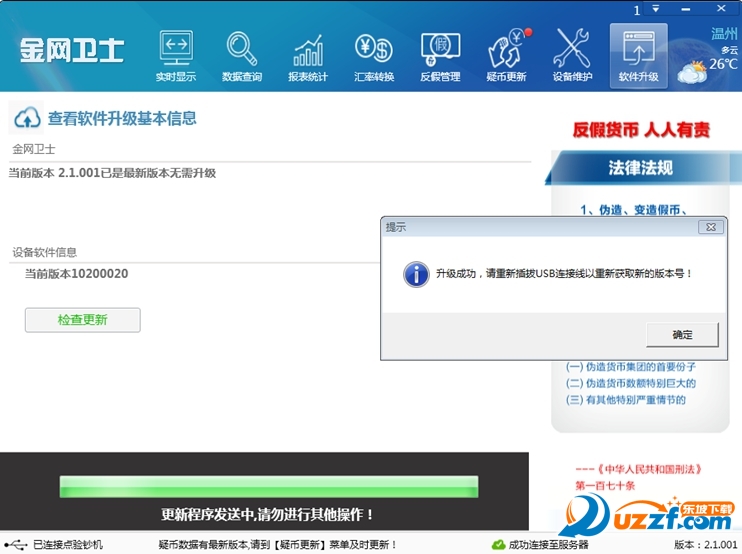This screenshot has width=742, height=554.
Task: Click the 反假货币 人人有责 slogan
Action: (x=641, y=130)
